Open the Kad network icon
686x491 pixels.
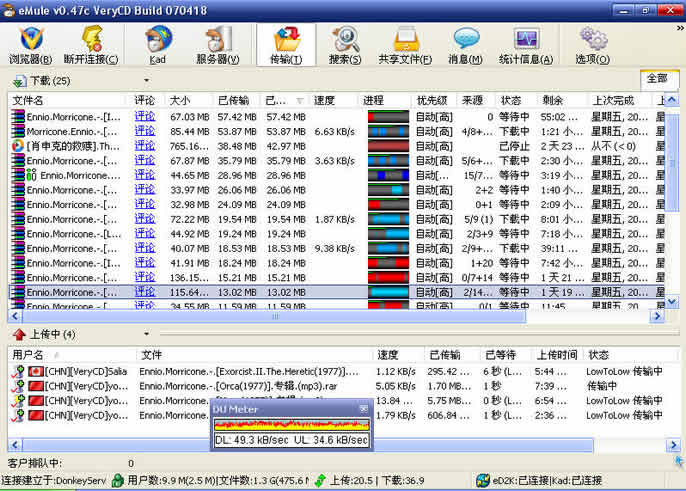click(158, 45)
